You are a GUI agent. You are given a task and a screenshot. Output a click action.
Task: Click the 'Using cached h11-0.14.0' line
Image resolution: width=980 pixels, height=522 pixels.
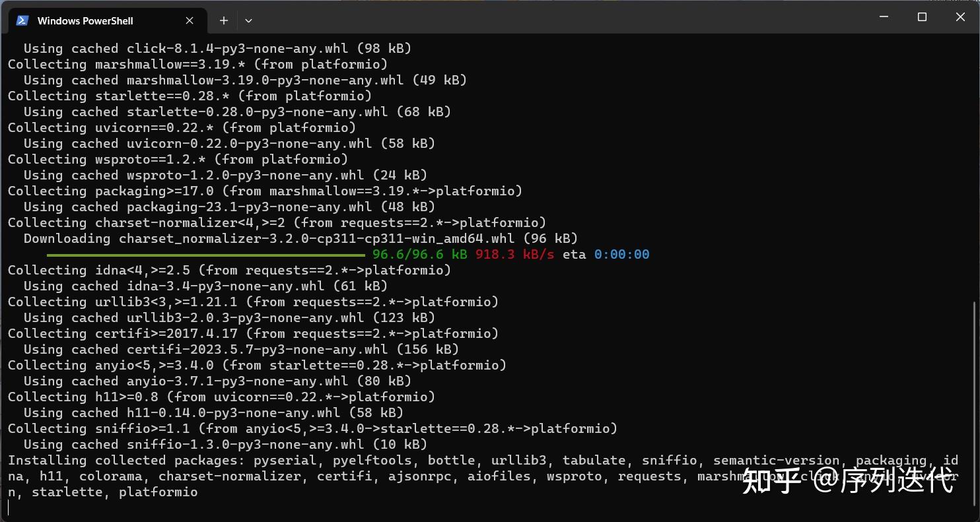tap(214, 413)
